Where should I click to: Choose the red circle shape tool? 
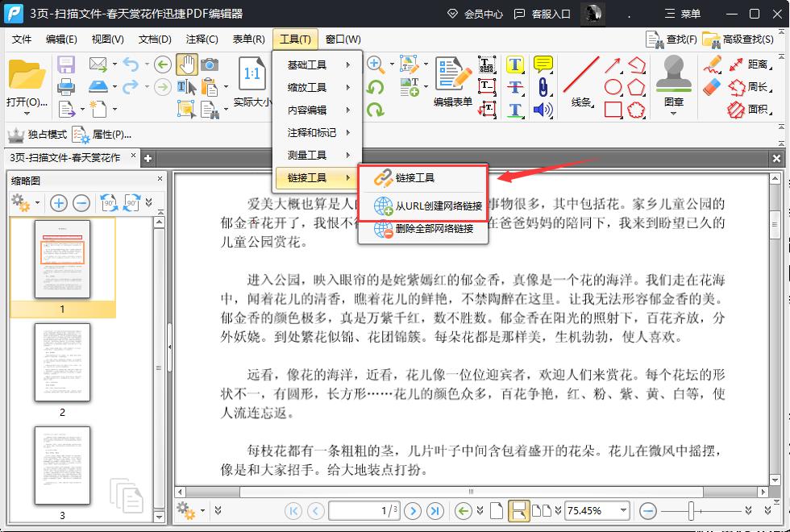[x=612, y=86]
